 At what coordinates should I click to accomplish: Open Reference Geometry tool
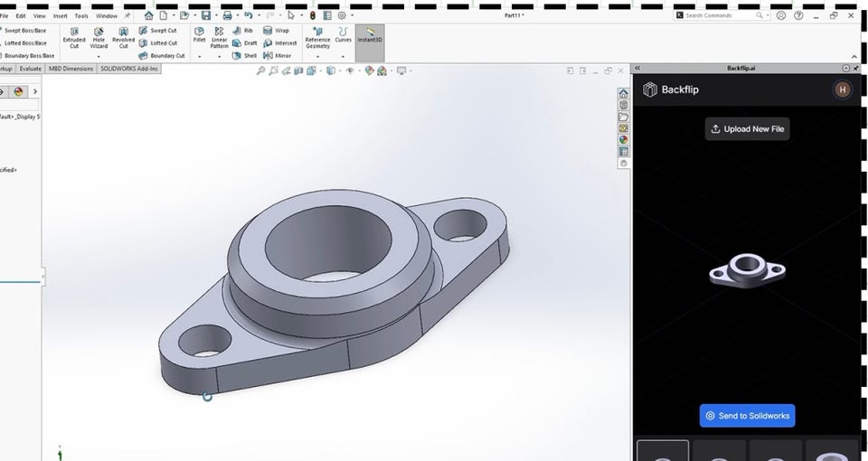317,38
